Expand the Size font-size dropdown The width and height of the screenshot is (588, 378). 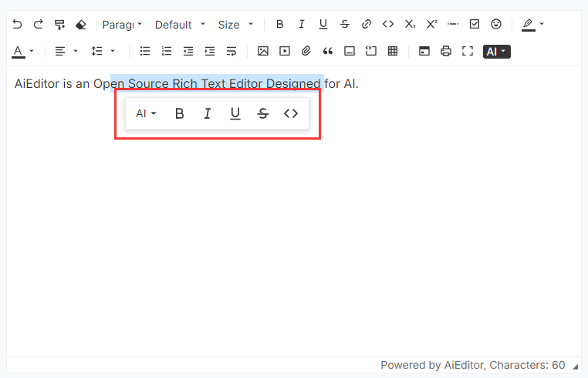pos(235,25)
